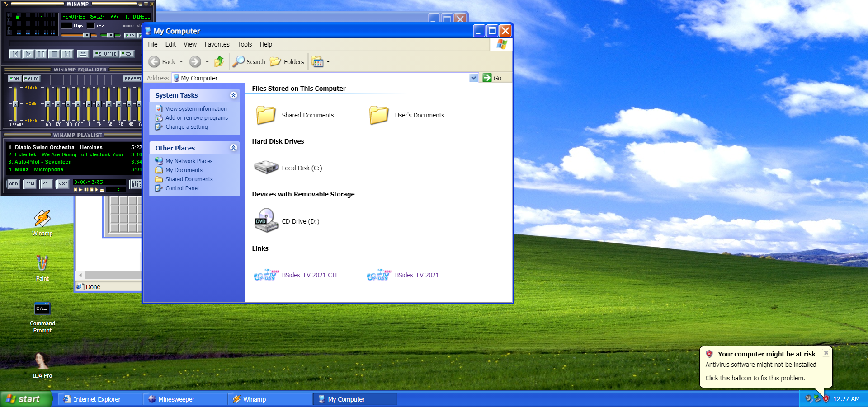Viewport: 868px width, 407px height.
Task: Go up one folder level
Action: click(219, 62)
